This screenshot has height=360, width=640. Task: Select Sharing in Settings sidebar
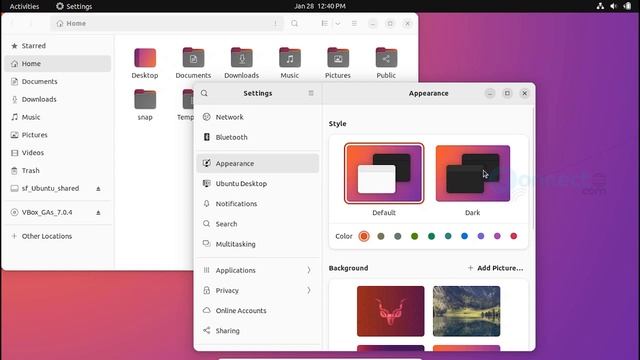tap(258, 331)
